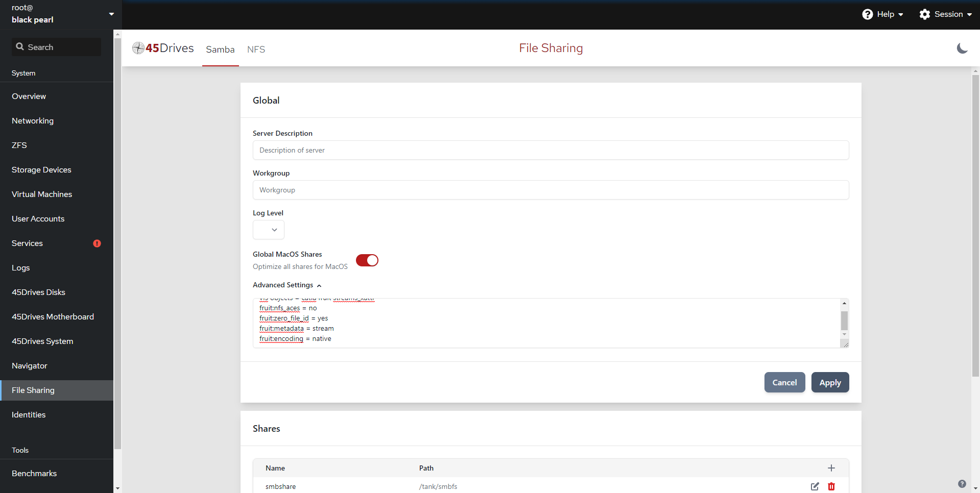Open Virtual Machines page
The width and height of the screenshot is (980, 493).
click(x=57, y=194)
